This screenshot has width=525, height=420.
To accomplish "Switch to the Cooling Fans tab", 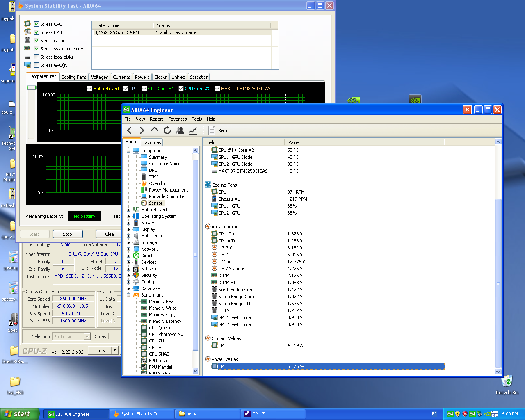I will tap(74, 77).
